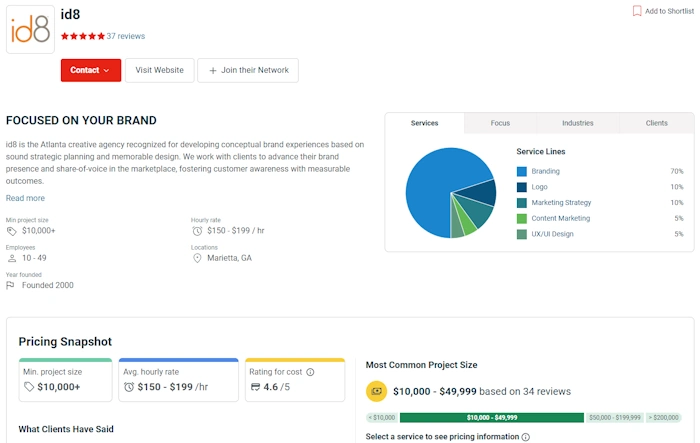Click the Marketing Strategy label

coord(561,203)
